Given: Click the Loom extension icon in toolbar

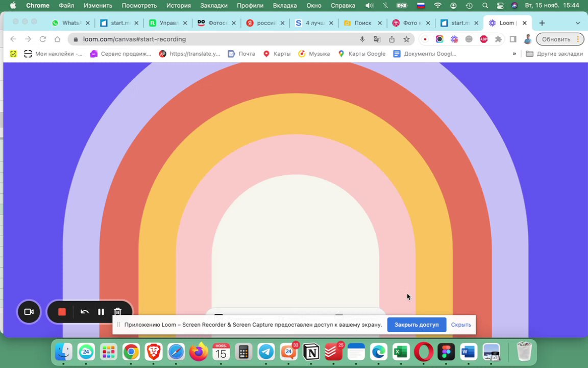Looking at the screenshot, I should pyautogui.click(x=454, y=39).
